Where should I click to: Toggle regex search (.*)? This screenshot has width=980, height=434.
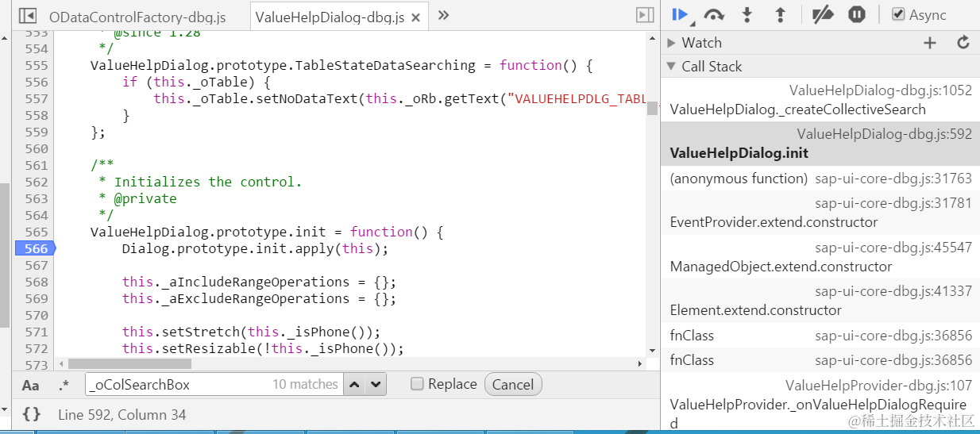click(64, 385)
